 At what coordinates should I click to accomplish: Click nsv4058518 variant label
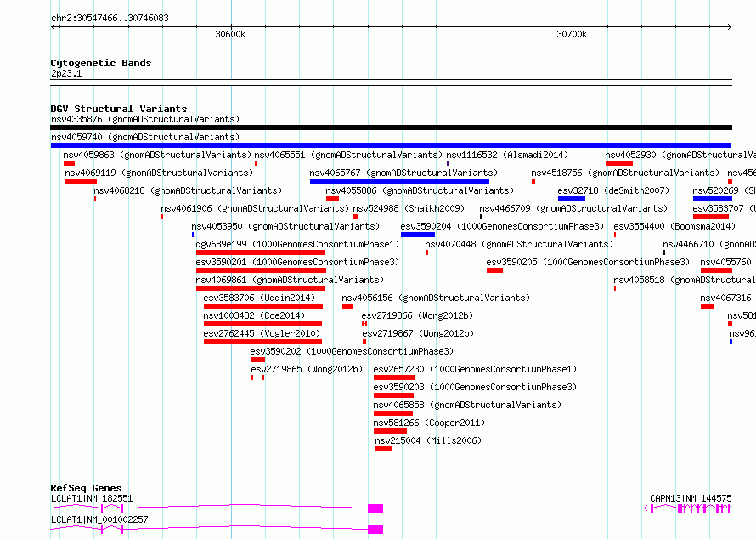[x=684, y=280]
